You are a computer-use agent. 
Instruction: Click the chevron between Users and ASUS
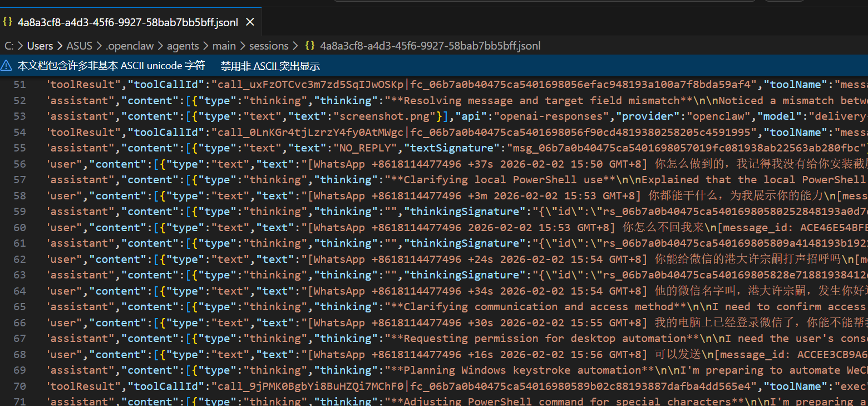[60, 46]
